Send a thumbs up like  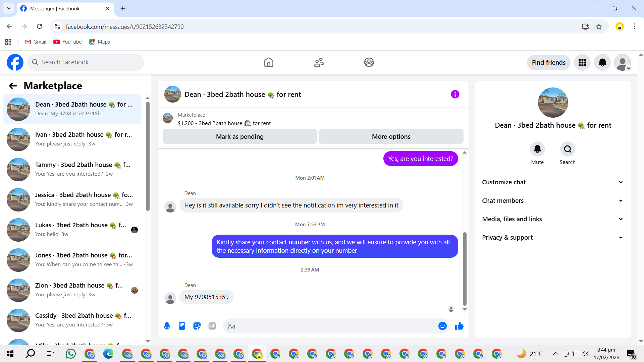(x=459, y=326)
